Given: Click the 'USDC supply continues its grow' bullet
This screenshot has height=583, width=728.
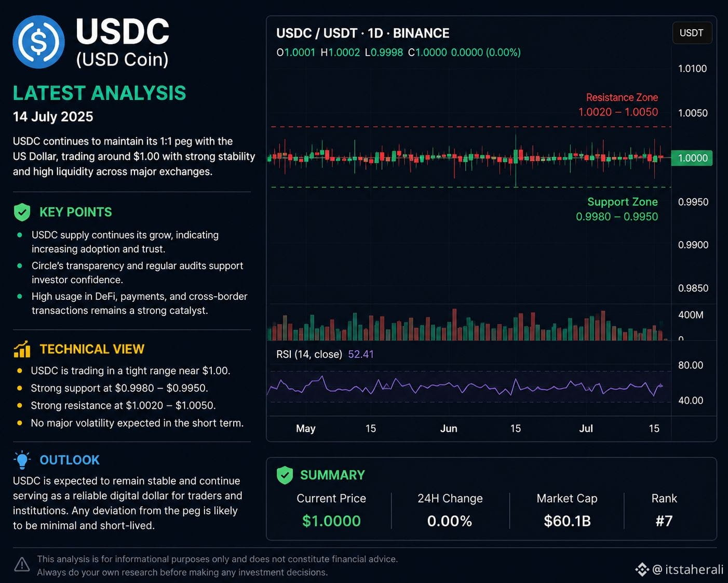Looking at the screenshot, I should [125, 242].
